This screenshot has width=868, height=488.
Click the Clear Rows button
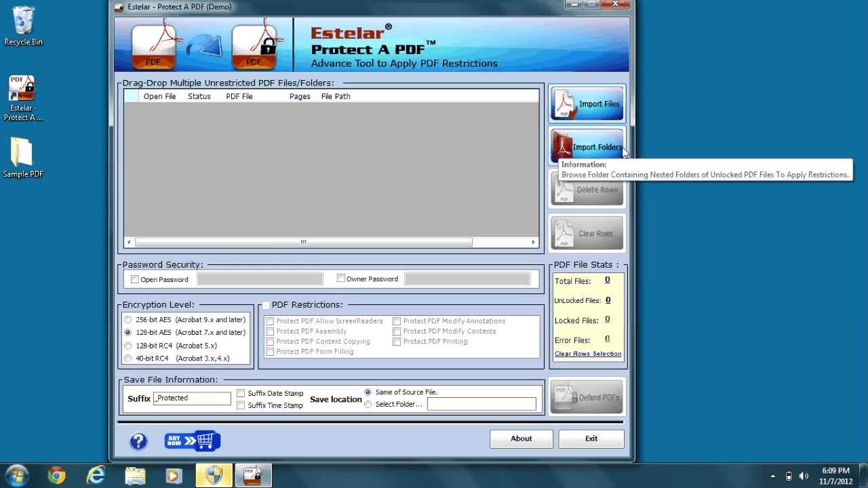[587, 233]
